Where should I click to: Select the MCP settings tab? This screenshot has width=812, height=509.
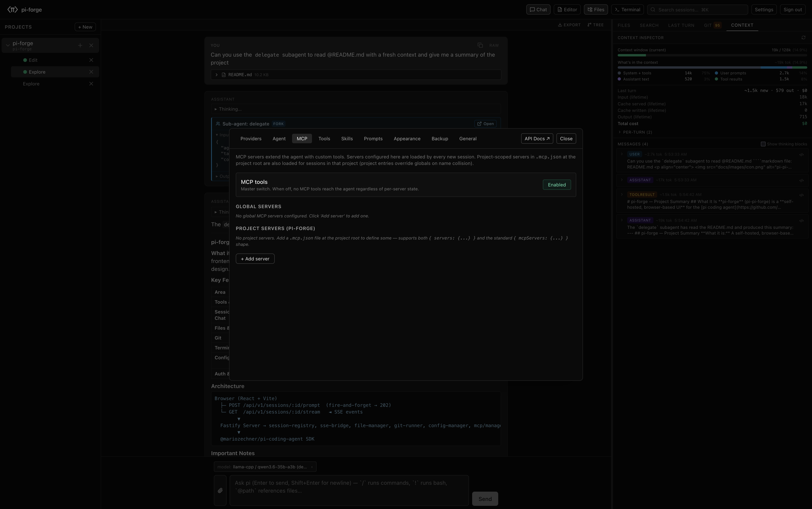coord(302,139)
